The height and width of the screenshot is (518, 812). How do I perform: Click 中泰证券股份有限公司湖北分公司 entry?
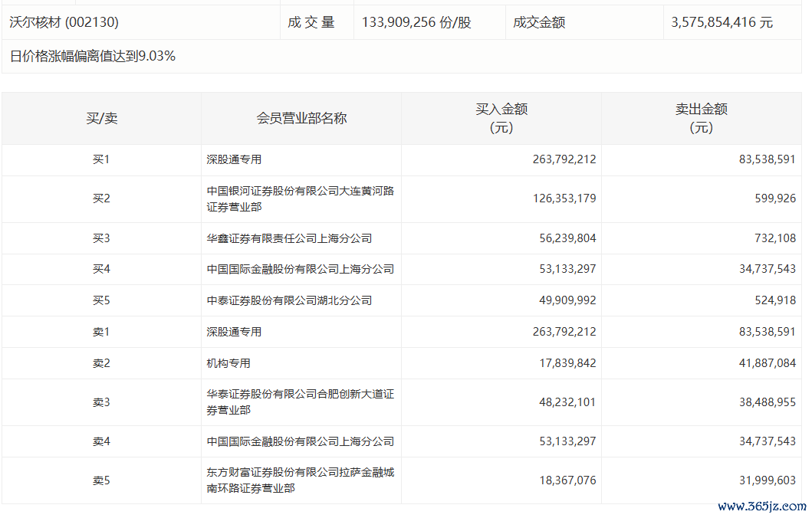click(x=289, y=300)
